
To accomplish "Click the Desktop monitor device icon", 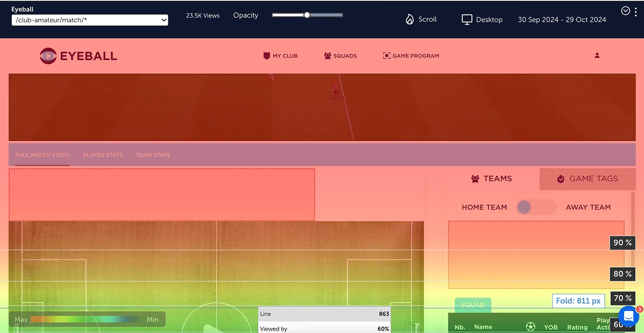I will [466, 19].
